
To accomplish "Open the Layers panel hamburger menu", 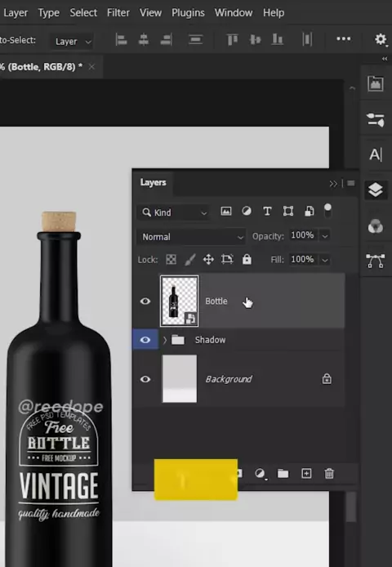I will coord(351,183).
